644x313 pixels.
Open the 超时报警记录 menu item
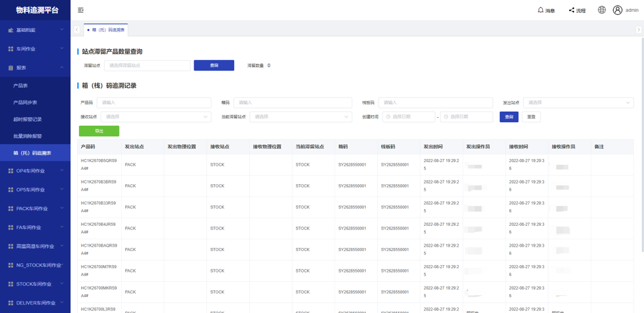pyautogui.click(x=28, y=119)
